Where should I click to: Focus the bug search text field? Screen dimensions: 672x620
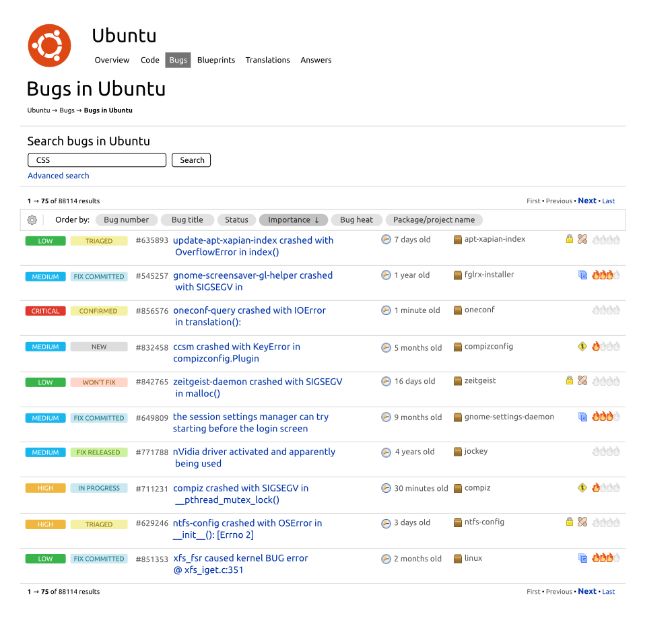[97, 160]
